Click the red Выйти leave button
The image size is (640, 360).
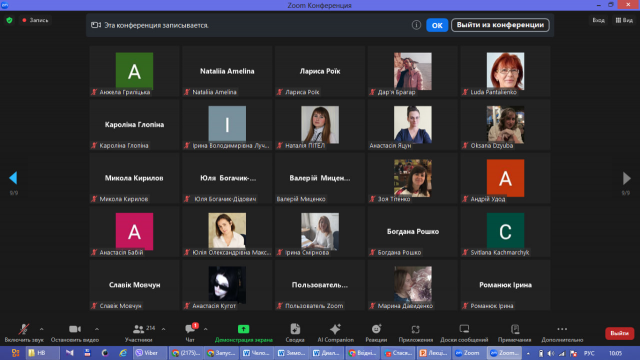pos(619,333)
